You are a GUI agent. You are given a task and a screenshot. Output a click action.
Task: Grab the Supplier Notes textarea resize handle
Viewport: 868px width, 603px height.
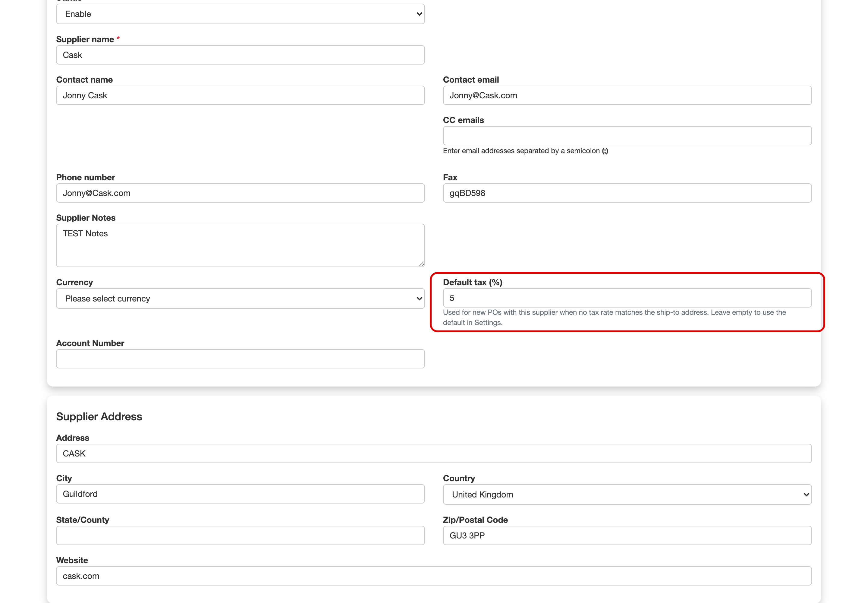(421, 264)
